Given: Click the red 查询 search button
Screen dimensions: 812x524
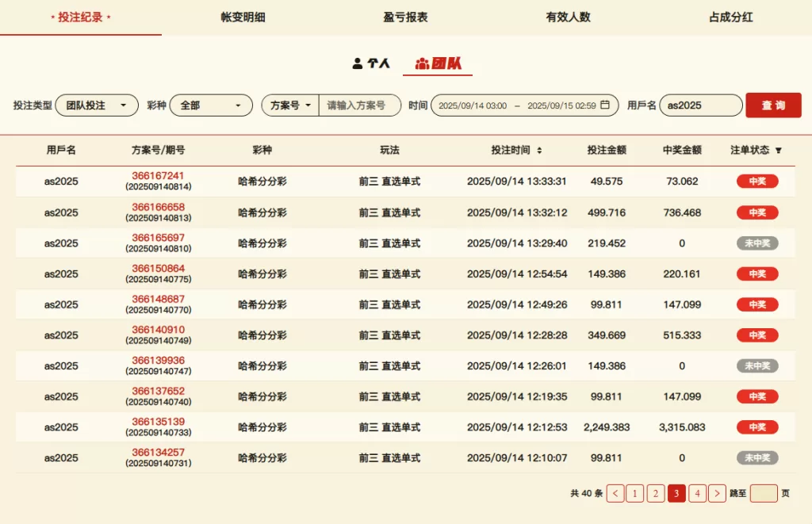Looking at the screenshot, I should click(x=773, y=105).
